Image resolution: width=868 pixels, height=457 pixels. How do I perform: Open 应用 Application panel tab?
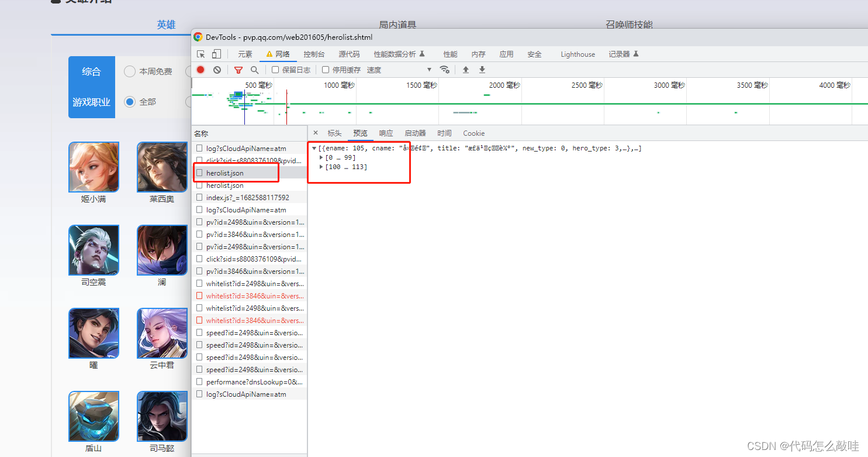click(x=506, y=54)
